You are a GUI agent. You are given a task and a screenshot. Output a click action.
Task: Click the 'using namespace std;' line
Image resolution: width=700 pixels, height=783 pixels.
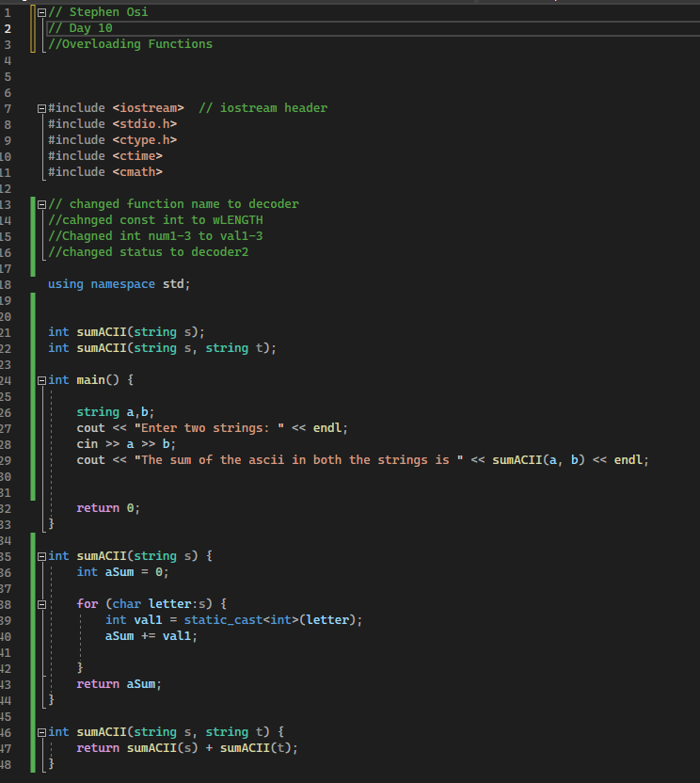point(119,284)
